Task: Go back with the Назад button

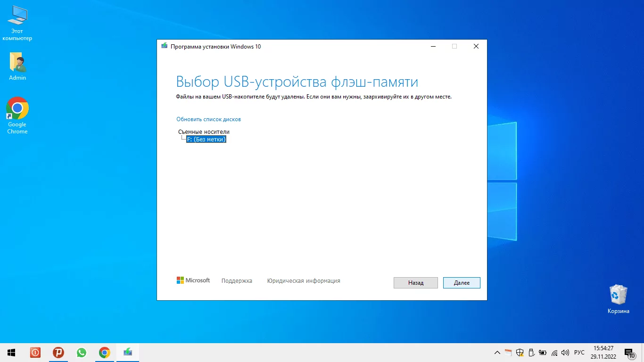Action: click(x=415, y=283)
